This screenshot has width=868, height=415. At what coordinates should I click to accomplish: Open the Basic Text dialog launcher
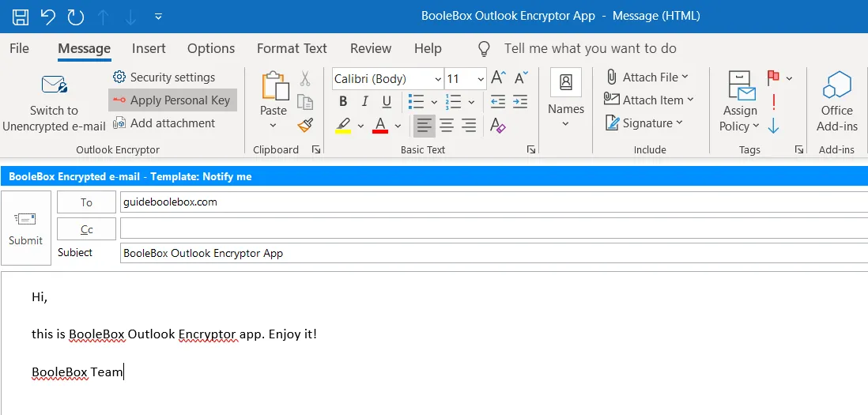coord(531,149)
